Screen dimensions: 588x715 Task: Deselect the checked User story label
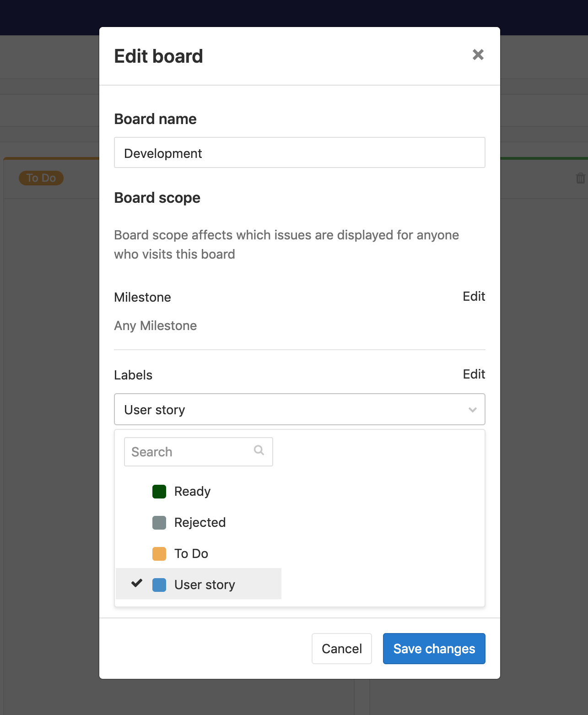[198, 584]
